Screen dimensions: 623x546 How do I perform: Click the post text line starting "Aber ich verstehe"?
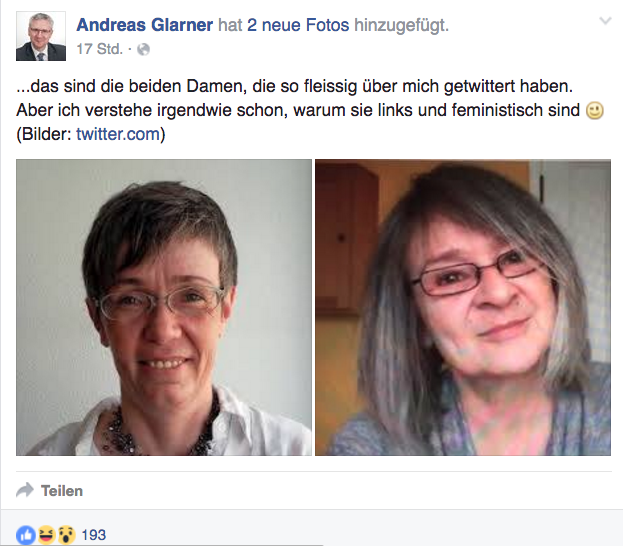click(x=298, y=110)
